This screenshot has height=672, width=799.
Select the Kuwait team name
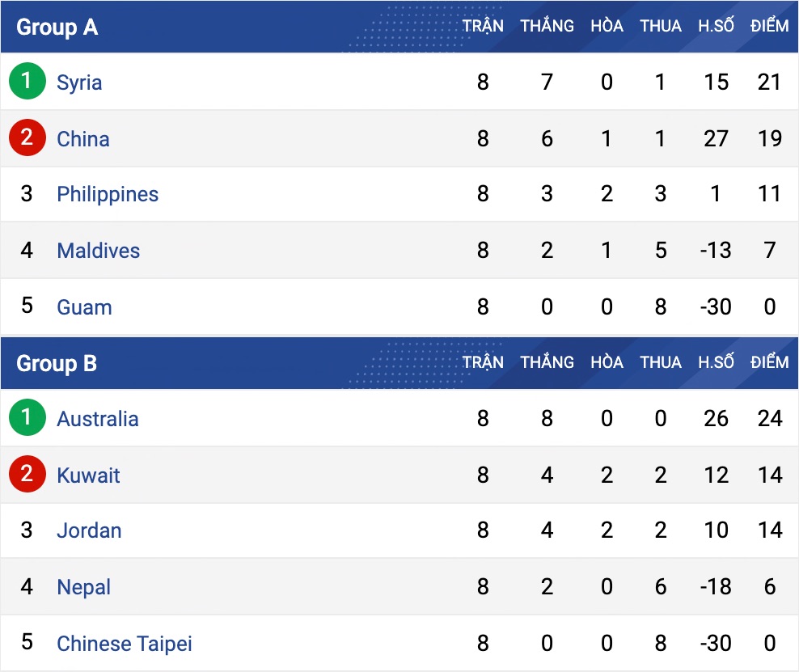coord(88,475)
